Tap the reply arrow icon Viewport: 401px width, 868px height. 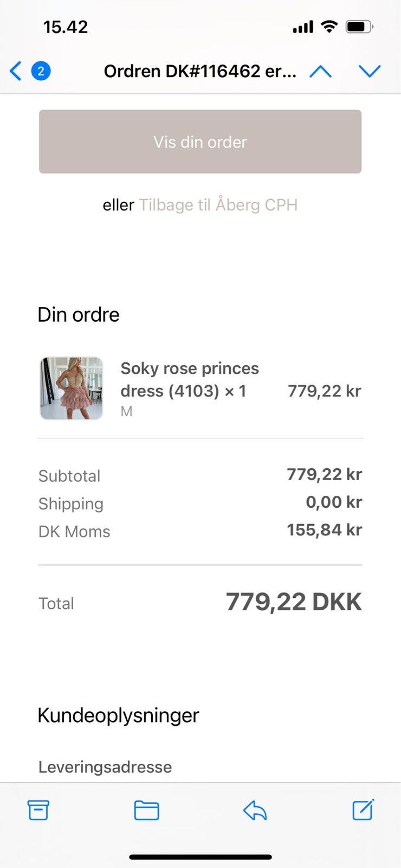click(x=255, y=810)
